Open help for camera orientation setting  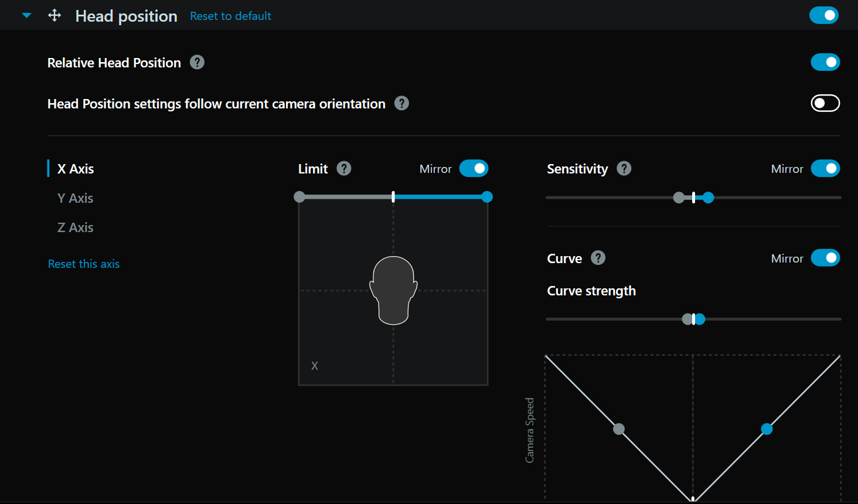point(401,103)
